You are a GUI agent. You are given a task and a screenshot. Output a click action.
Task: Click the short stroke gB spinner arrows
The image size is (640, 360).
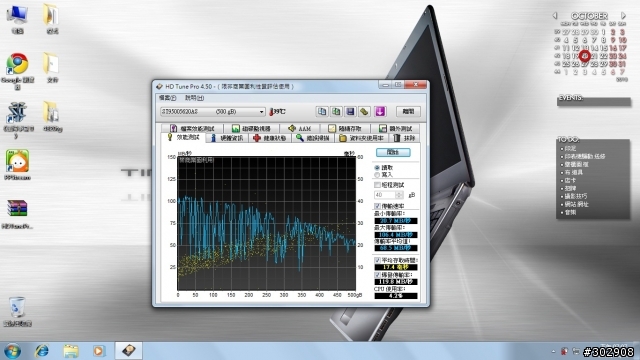point(399,195)
